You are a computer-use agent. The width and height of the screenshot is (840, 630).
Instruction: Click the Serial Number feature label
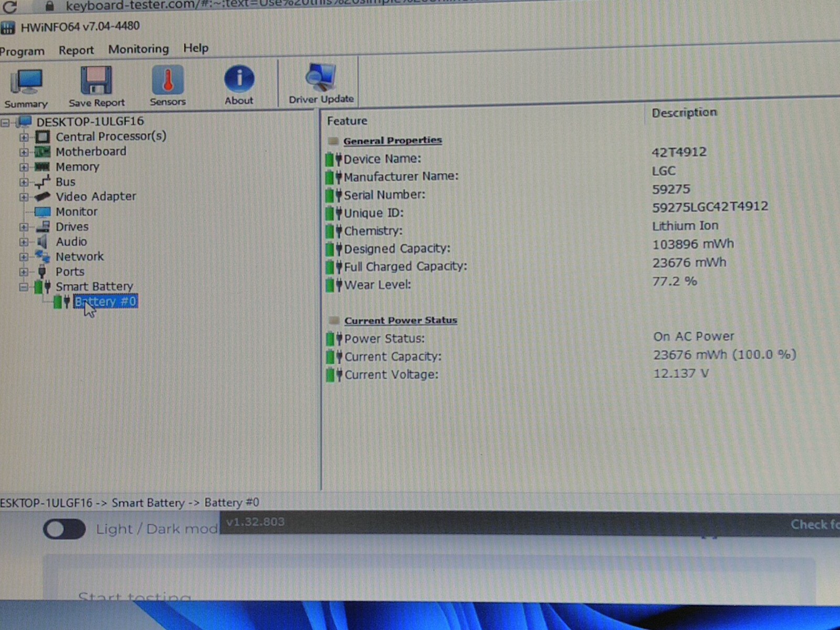click(x=384, y=195)
